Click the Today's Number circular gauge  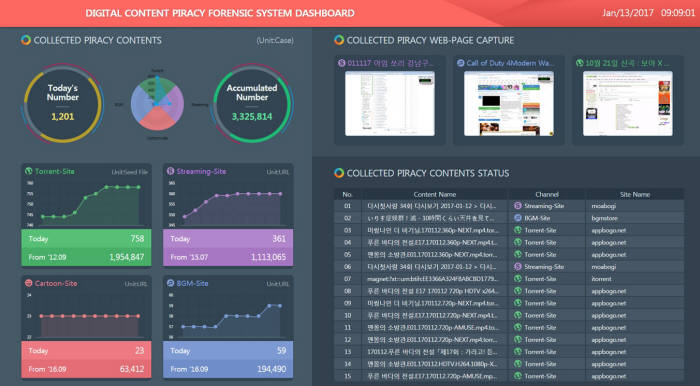tap(62, 104)
